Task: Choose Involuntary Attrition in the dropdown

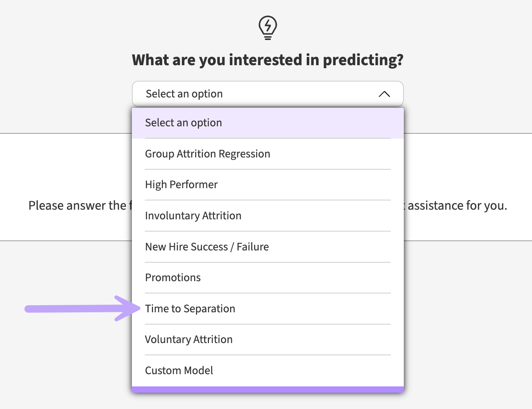Action: tap(267, 216)
